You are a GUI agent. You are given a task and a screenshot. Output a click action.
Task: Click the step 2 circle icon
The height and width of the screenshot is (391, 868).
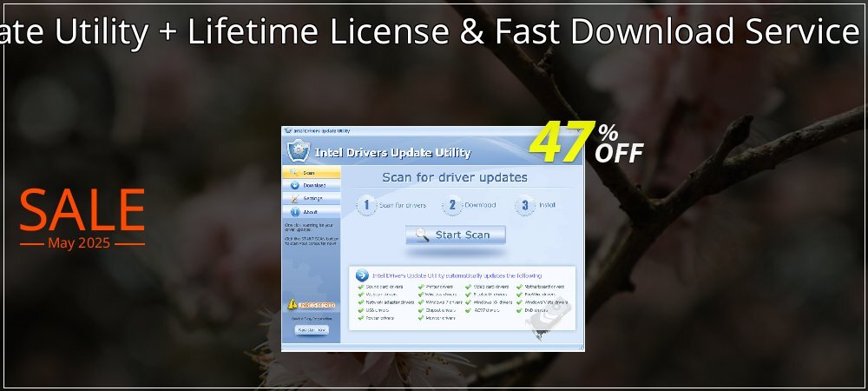pos(451,205)
